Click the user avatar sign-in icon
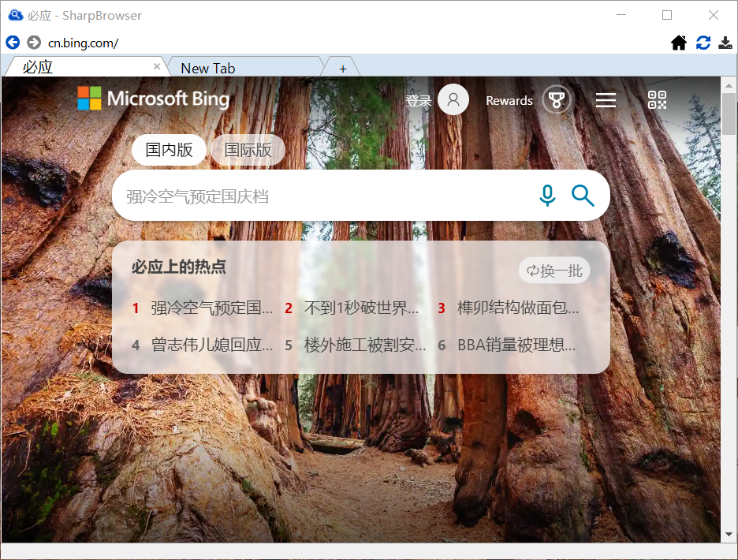The width and height of the screenshot is (738, 560). [453, 100]
